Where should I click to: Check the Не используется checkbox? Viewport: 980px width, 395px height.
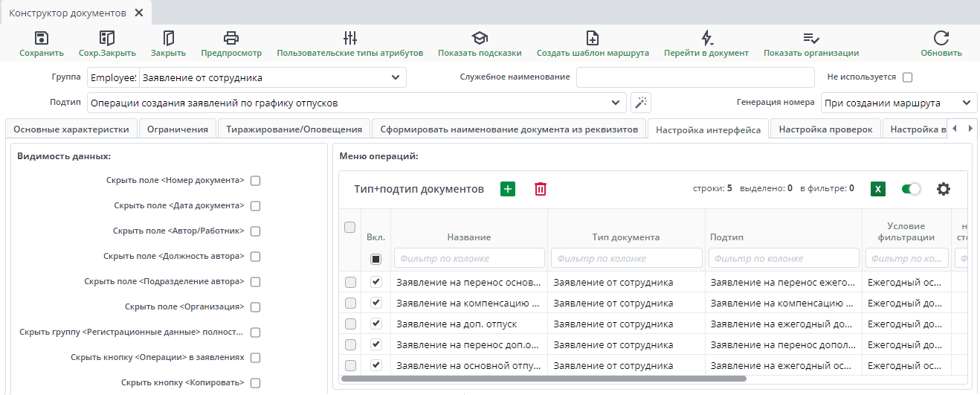pyautogui.click(x=907, y=77)
